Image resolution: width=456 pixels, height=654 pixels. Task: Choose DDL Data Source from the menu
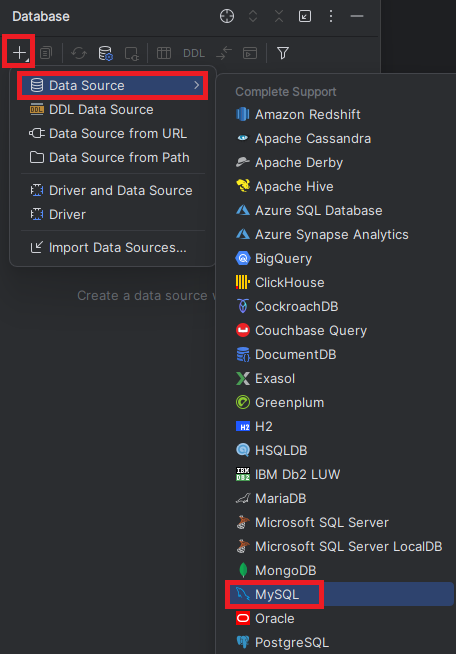click(x=113, y=109)
